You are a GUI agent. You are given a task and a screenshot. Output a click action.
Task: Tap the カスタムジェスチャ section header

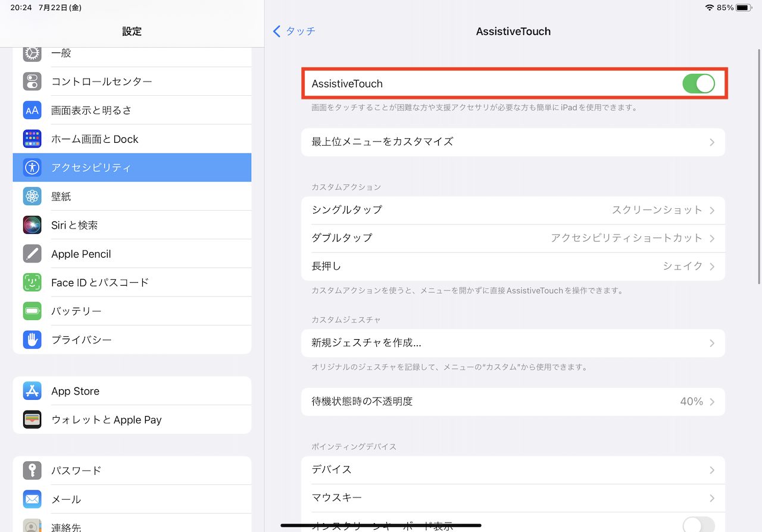point(346,320)
